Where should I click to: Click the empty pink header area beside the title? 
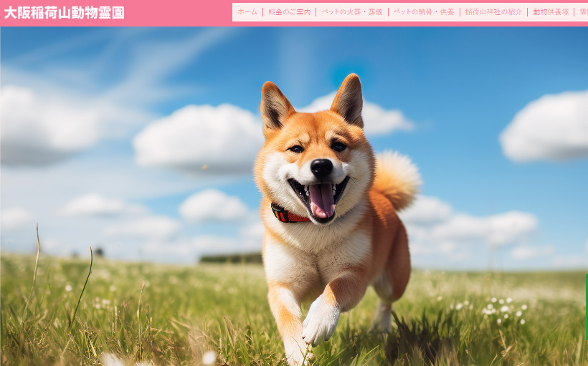[179, 12]
